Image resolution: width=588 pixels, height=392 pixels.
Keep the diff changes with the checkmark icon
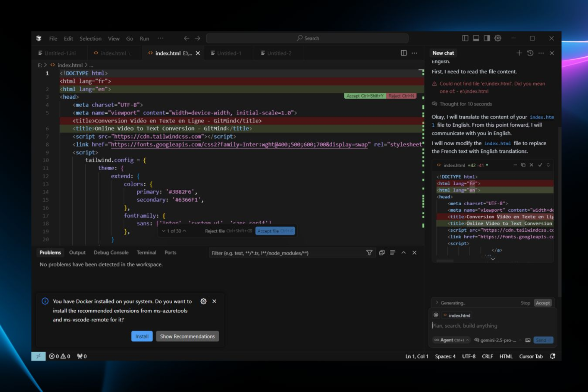tap(540, 165)
